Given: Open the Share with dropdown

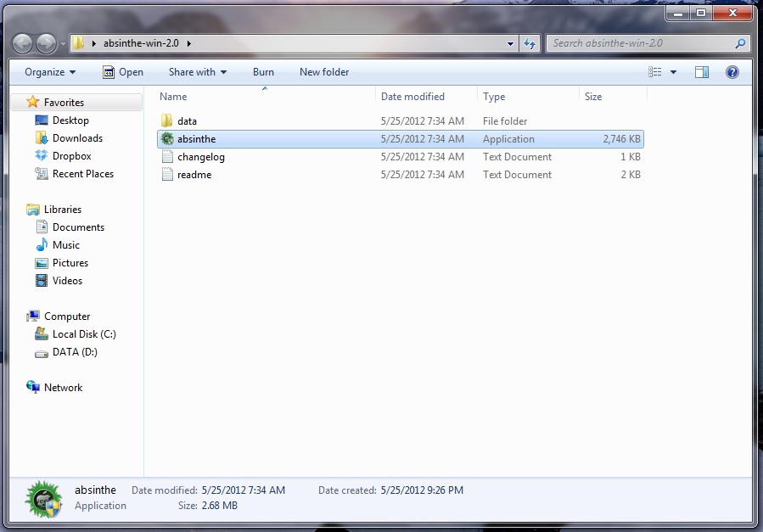Looking at the screenshot, I should point(197,72).
